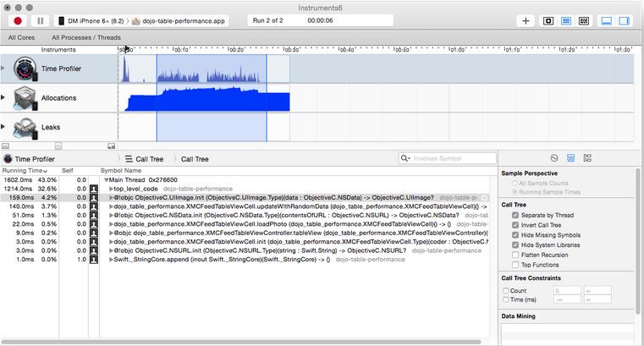
Task: Add an instrument with the plus button
Action: [x=526, y=20]
